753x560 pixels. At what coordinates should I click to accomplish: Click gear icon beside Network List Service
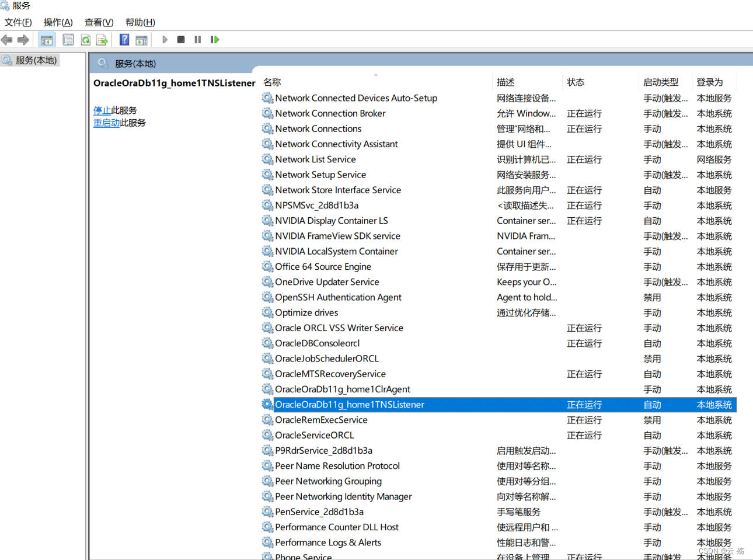[267, 159]
